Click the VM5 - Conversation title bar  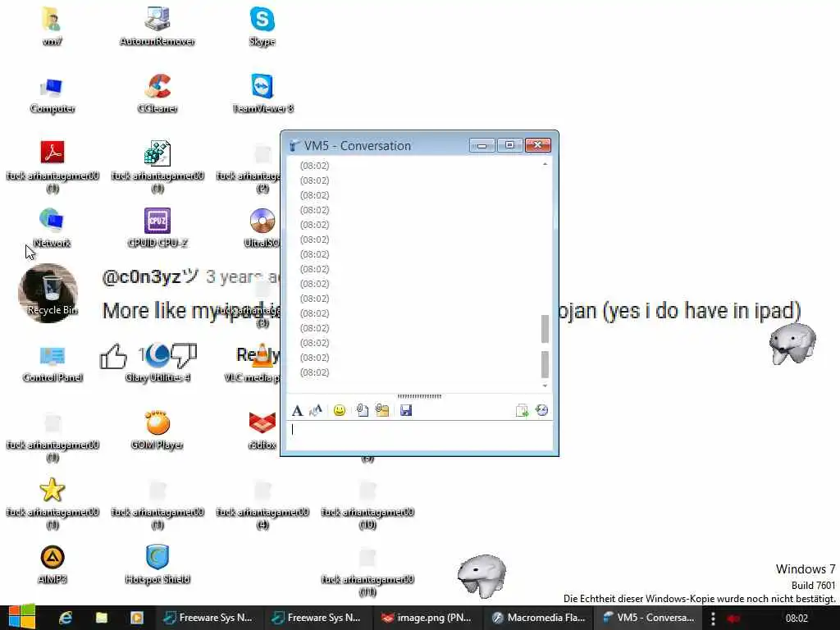375,146
